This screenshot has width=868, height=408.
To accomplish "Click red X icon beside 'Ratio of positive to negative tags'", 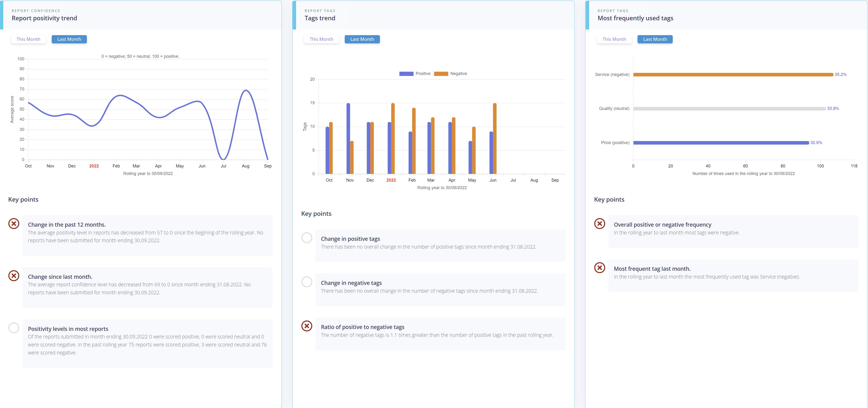I will [307, 326].
